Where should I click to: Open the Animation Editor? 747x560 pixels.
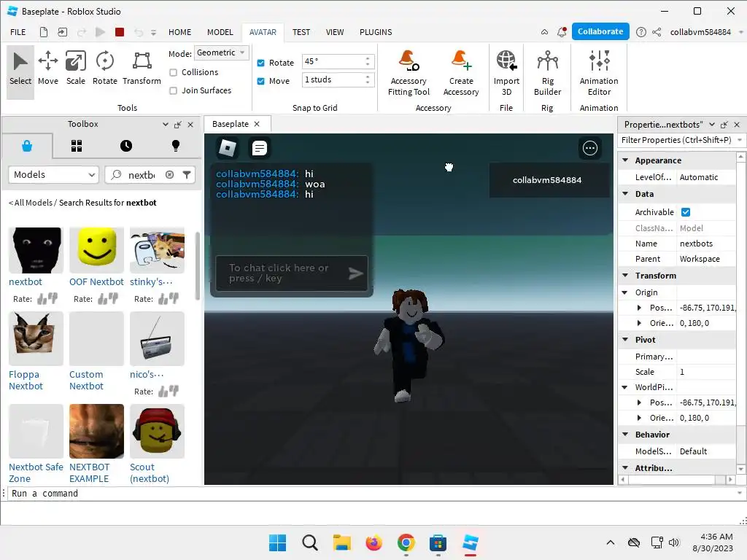tap(599, 73)
